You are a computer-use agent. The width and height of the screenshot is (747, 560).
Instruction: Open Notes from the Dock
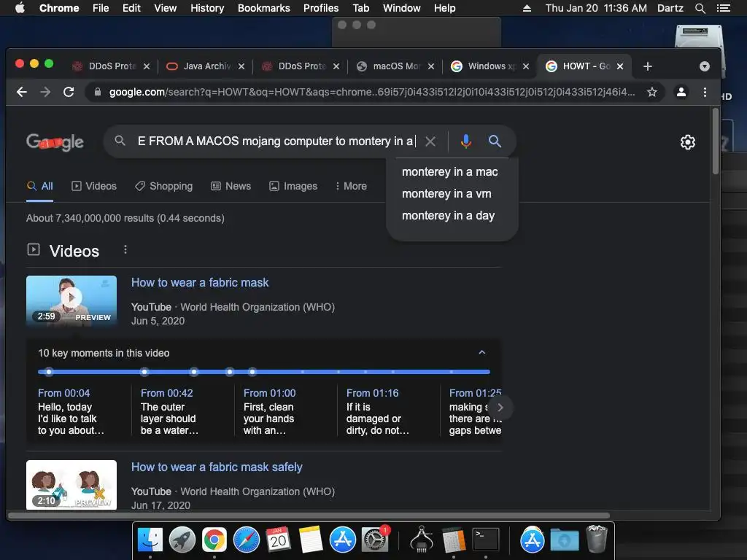(x=311, y=540)
